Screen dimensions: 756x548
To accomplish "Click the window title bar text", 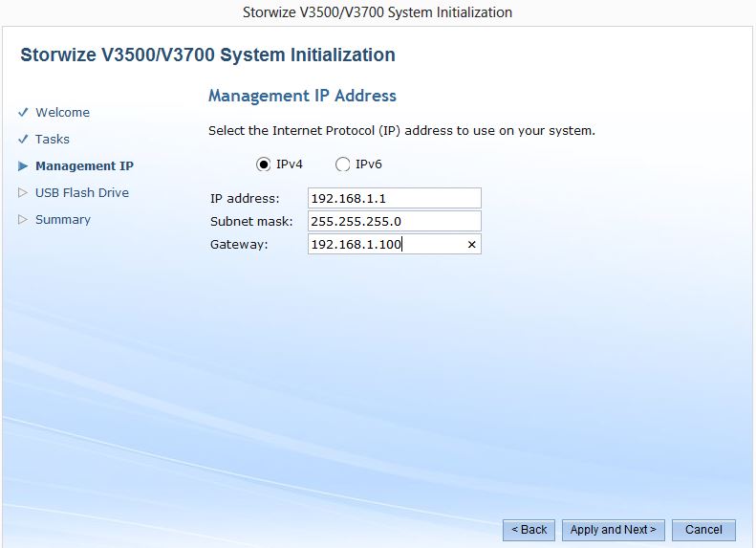I will [378, 12].
